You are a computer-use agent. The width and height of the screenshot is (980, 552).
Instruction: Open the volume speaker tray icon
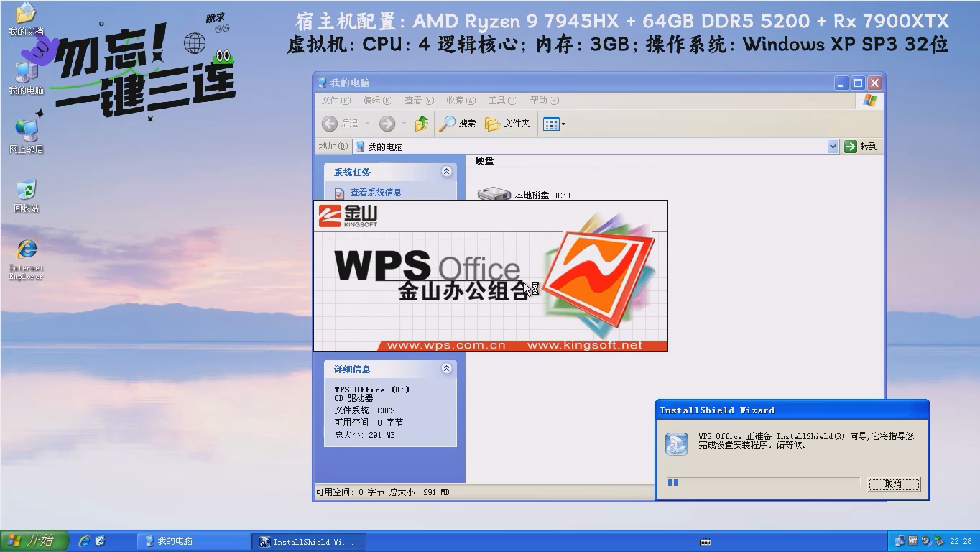tap(926, 541)
